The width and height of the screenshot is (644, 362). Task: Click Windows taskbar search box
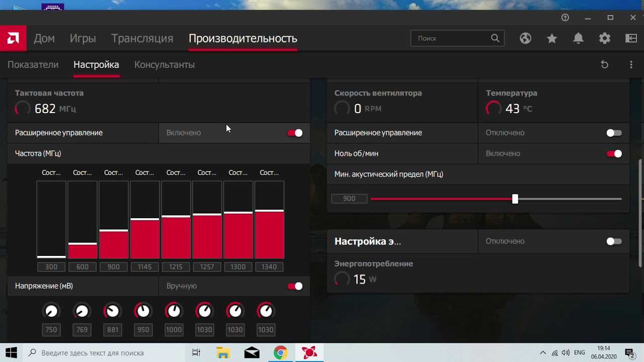[104, 352]
